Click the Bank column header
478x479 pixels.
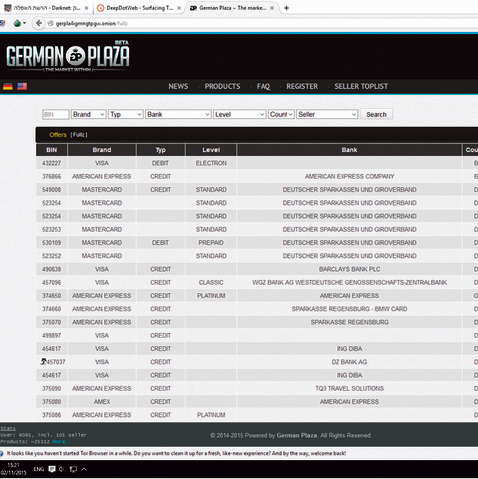[349, 150]
